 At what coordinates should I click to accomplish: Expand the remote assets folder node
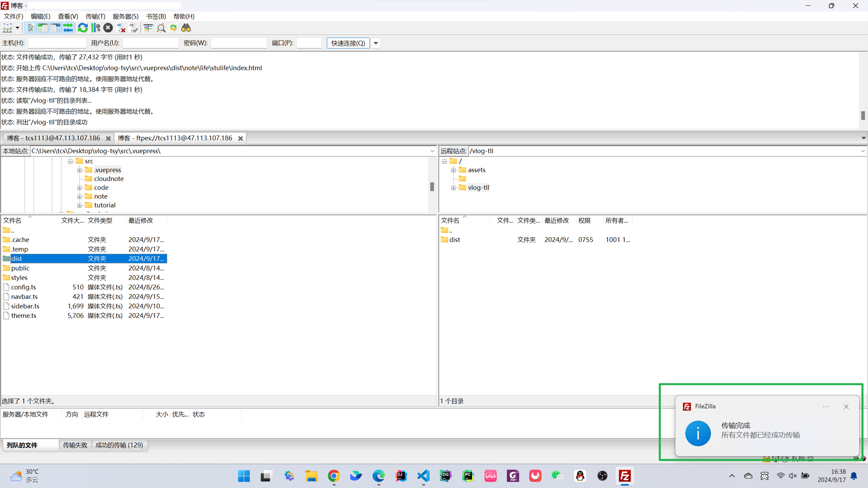[454, 170]
